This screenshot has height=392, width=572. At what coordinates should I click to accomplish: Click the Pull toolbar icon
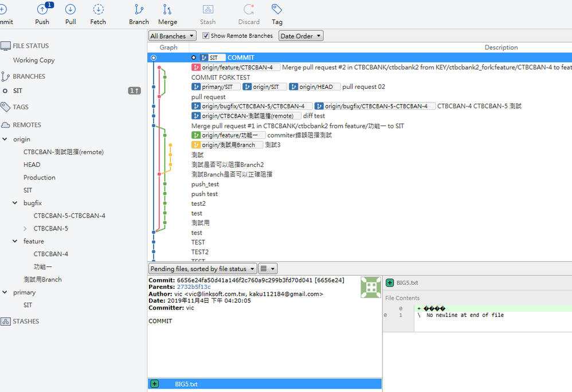tap(70, 10)
